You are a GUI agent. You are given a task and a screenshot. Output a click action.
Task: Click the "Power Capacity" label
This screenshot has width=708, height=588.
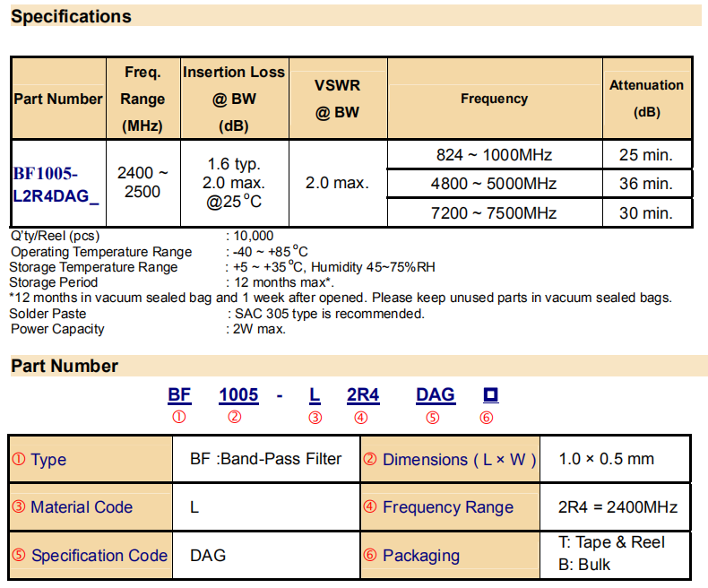[x=57, y=329]
